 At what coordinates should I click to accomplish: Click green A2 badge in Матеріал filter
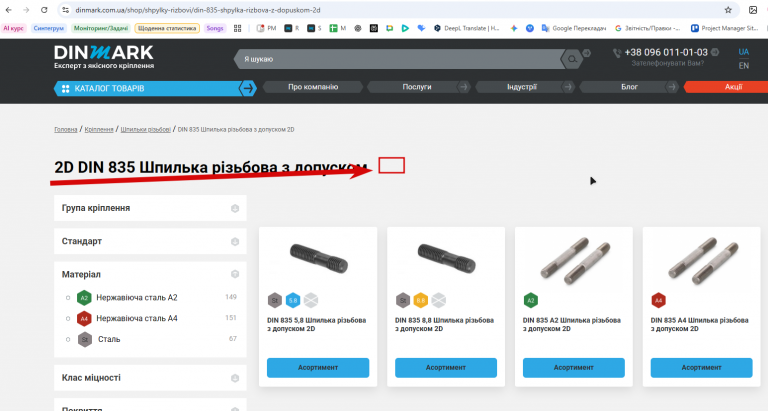coord(84,298)
